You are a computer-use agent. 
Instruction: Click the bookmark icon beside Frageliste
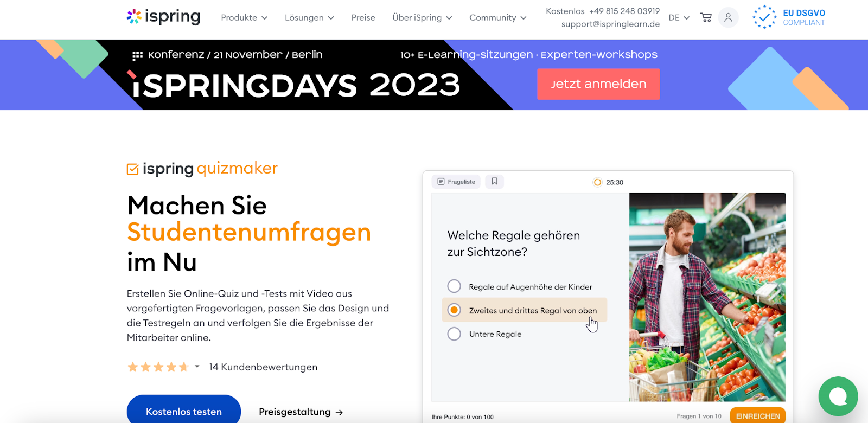494,182
